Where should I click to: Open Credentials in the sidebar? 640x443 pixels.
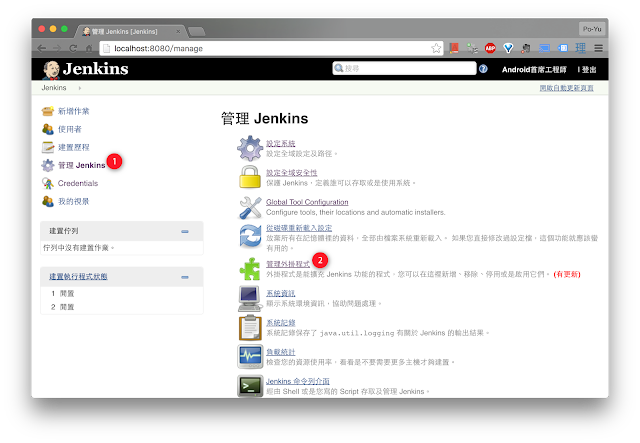(78, 183)
